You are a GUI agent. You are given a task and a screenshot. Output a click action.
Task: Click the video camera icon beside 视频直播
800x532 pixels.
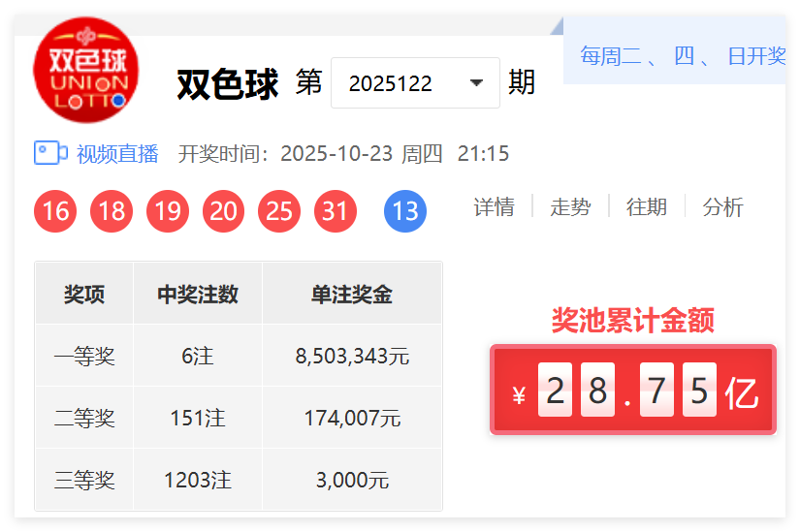[x=50, y=152]
